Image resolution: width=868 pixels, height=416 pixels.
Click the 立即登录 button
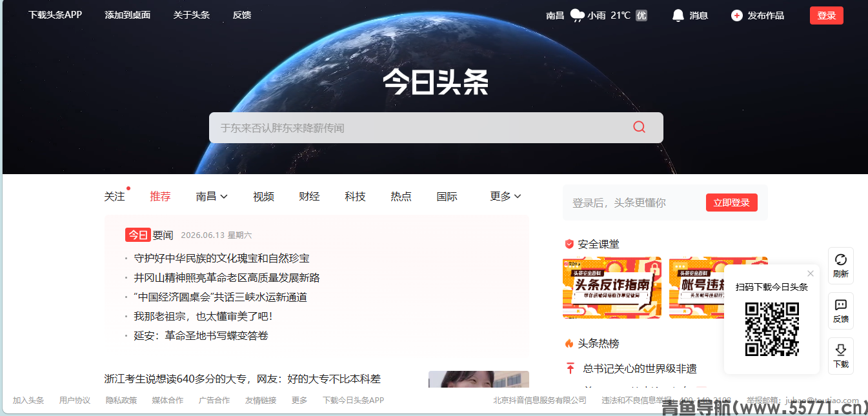coord(731,203)
